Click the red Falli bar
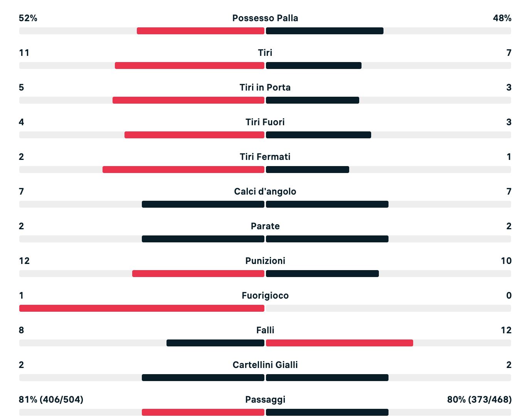Screen dimensions: 518x420 (x=339, y=343)
